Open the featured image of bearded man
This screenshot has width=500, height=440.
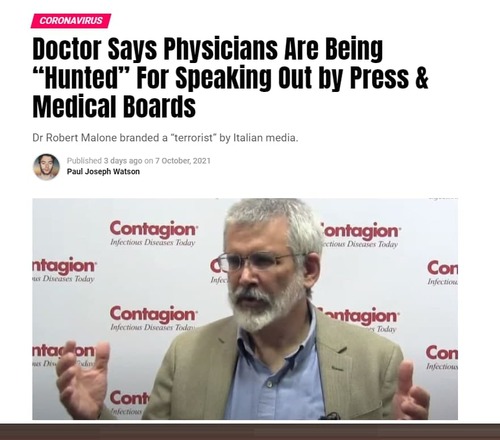coord(245,309)
